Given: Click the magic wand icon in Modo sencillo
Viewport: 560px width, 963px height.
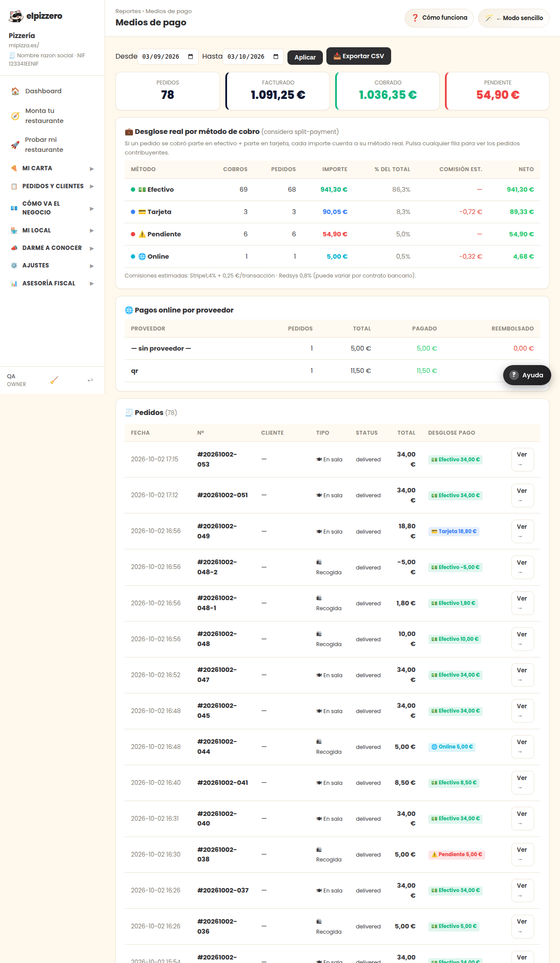Looking at the screenshot, I should click(x=489, y=18).
